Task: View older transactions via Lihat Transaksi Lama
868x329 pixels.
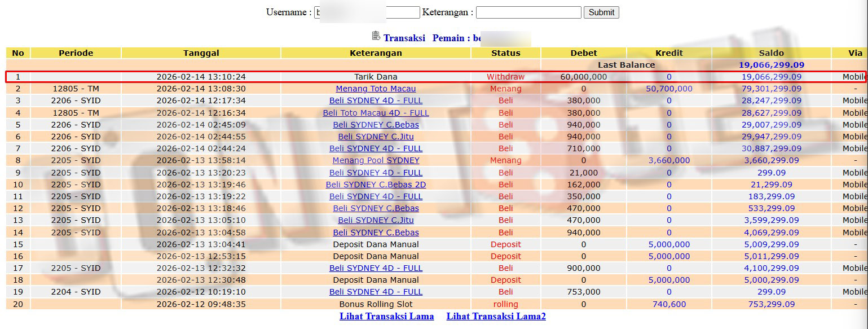Action: coord(386,316)
